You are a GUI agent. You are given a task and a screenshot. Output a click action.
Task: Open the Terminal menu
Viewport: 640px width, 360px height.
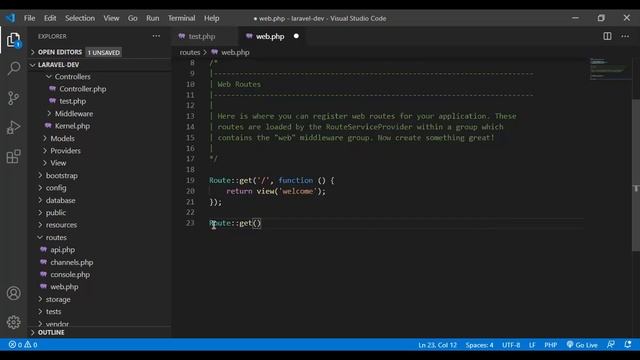[181, 18]
